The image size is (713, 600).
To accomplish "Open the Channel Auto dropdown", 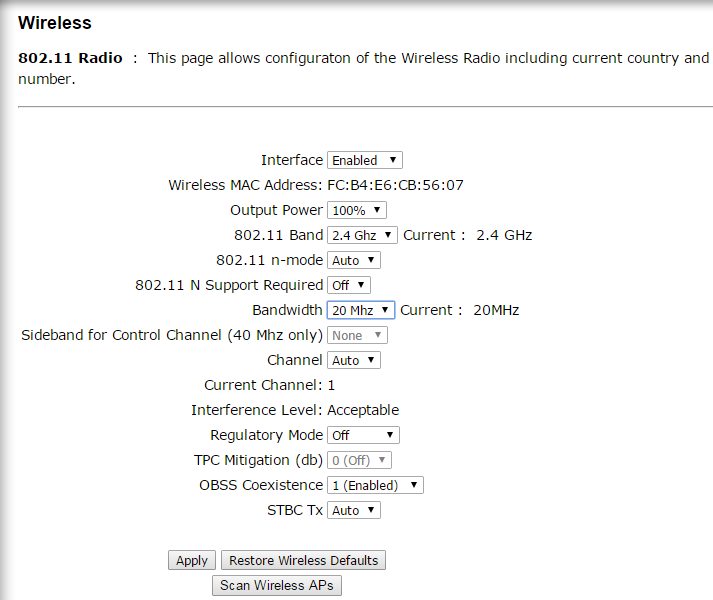I will [354, 360].
